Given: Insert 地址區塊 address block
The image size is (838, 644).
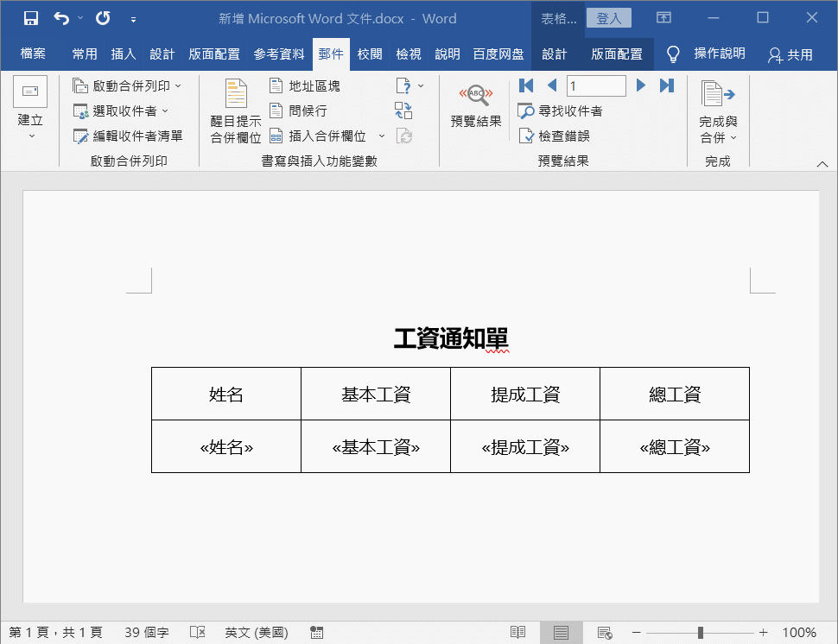Looking at the screenshot, I should (x=305, y=85).
